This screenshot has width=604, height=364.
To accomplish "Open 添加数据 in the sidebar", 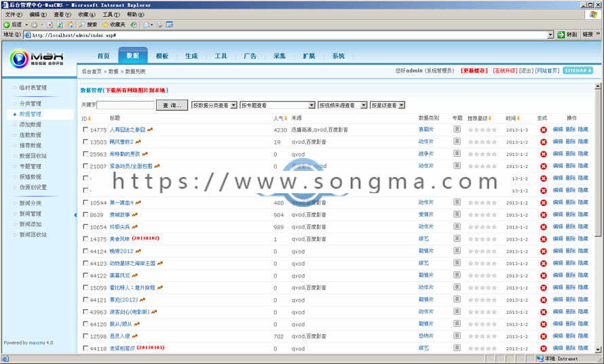I will [31, 124].
